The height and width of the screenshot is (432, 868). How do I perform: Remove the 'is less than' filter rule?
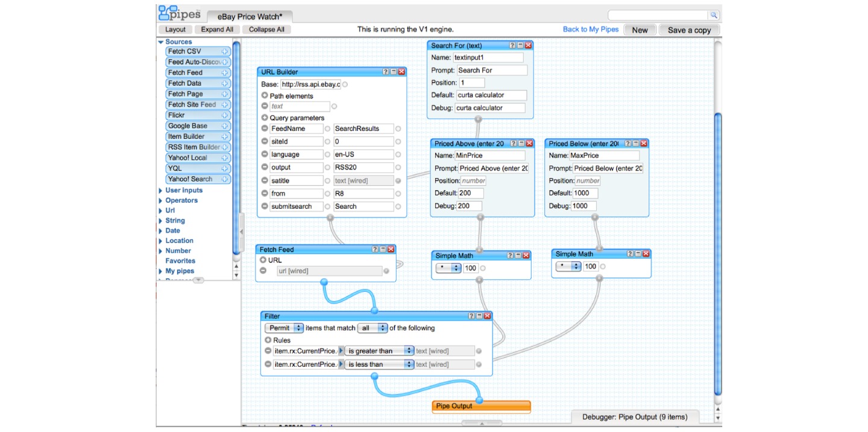(268, 364)
